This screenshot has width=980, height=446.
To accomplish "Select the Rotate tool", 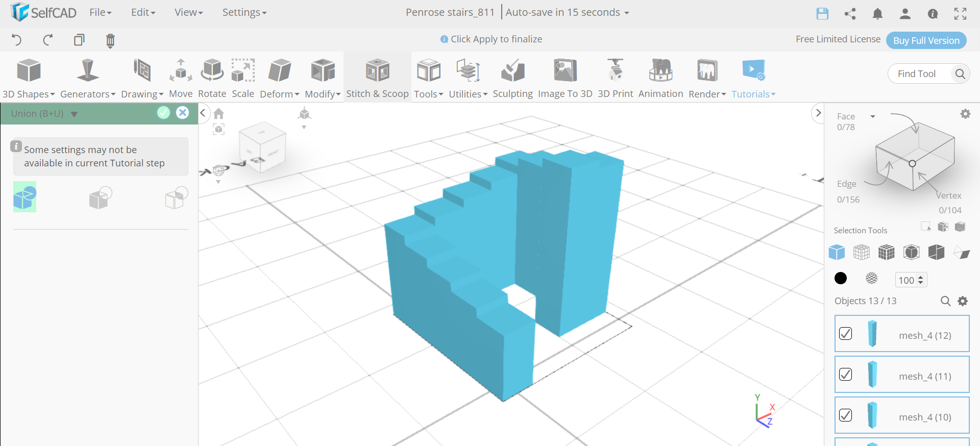I will (212, 78).
